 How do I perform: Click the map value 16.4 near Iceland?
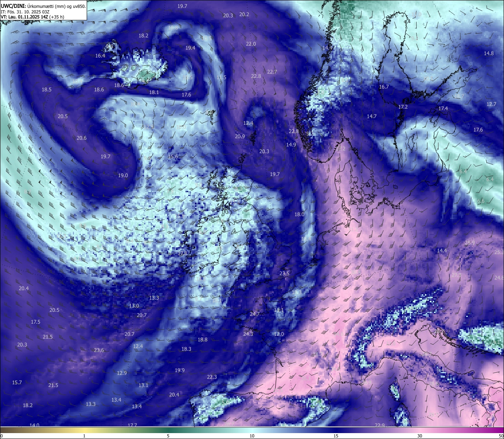pyautogui.click(x=100, y=56)
